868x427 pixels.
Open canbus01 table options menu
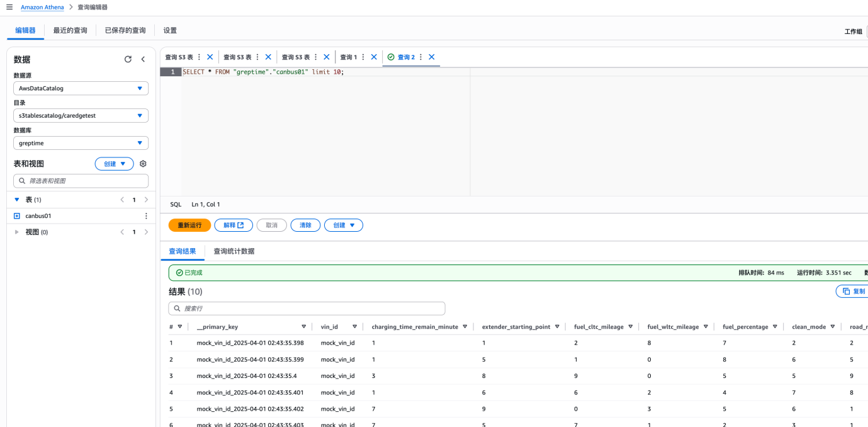tap(146, 216)
